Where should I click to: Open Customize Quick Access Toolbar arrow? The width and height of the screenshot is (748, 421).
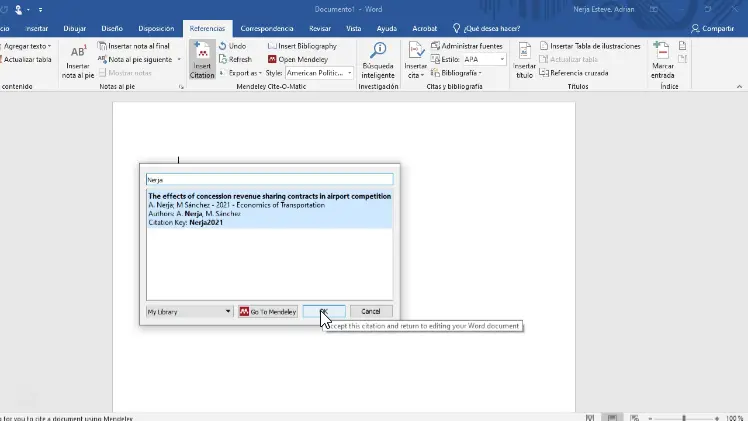(40, 10)
